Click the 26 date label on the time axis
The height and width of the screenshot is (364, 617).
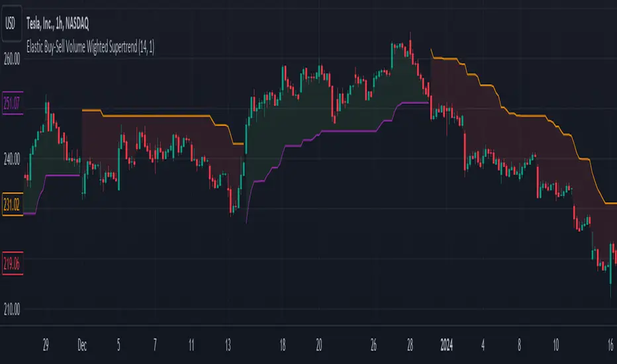click(373, 344)
